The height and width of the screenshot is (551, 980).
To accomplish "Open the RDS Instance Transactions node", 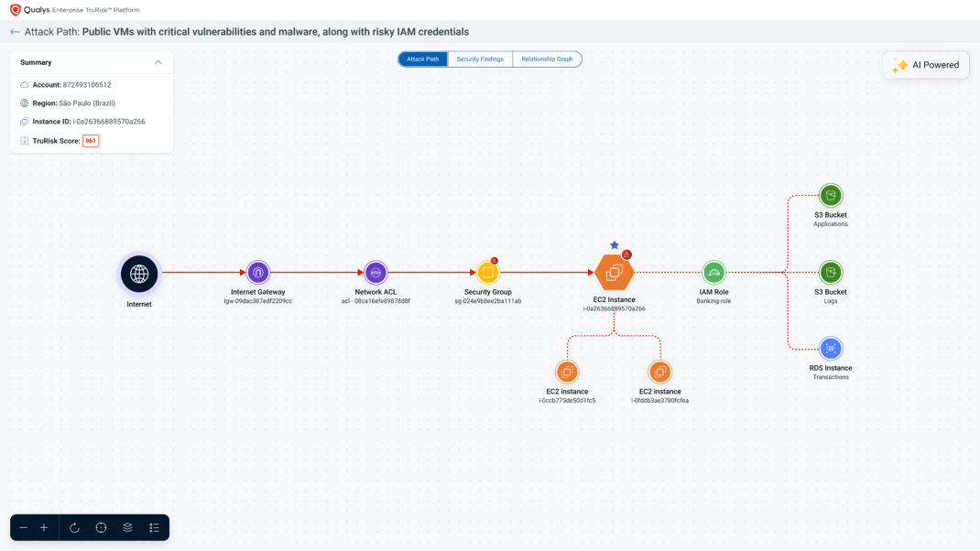I will pos(830,348).
